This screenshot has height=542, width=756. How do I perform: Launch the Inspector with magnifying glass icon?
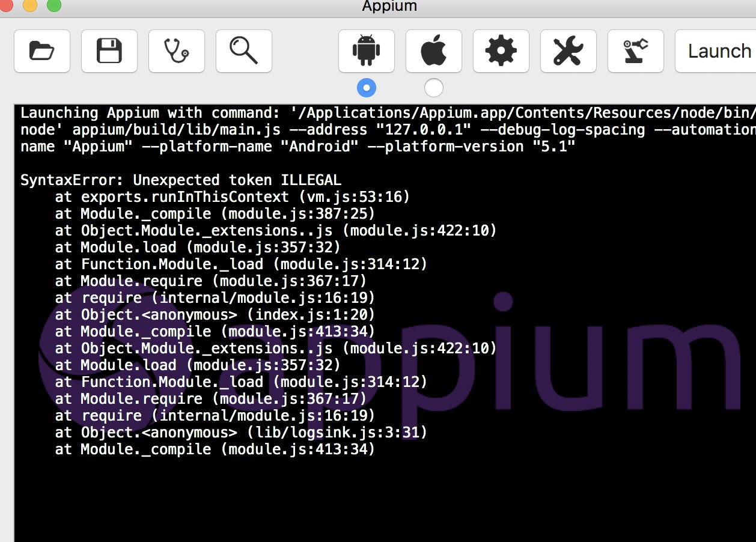pyautogui.click(x=244, y=51)
